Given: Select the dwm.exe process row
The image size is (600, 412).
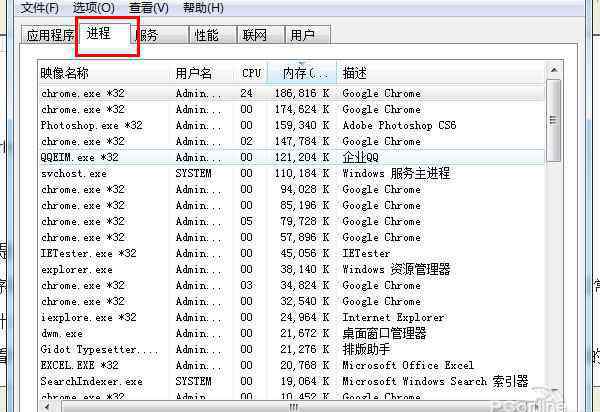Looking at the screenshot, I should tap(292, 334).
